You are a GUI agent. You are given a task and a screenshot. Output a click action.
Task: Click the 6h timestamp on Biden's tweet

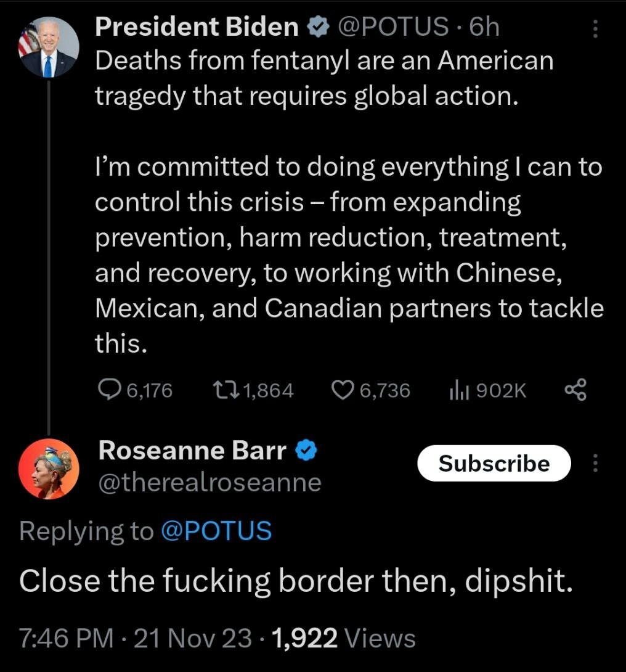(x=484, y=27)
